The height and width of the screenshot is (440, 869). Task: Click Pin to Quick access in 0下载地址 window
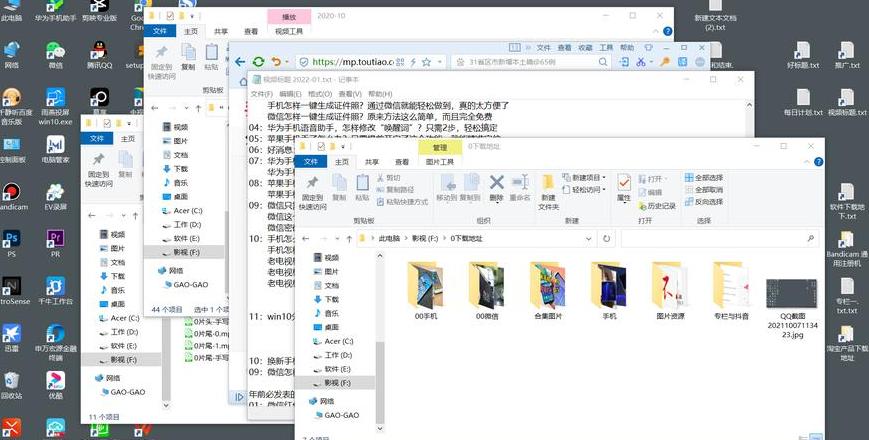click(312, 191)
